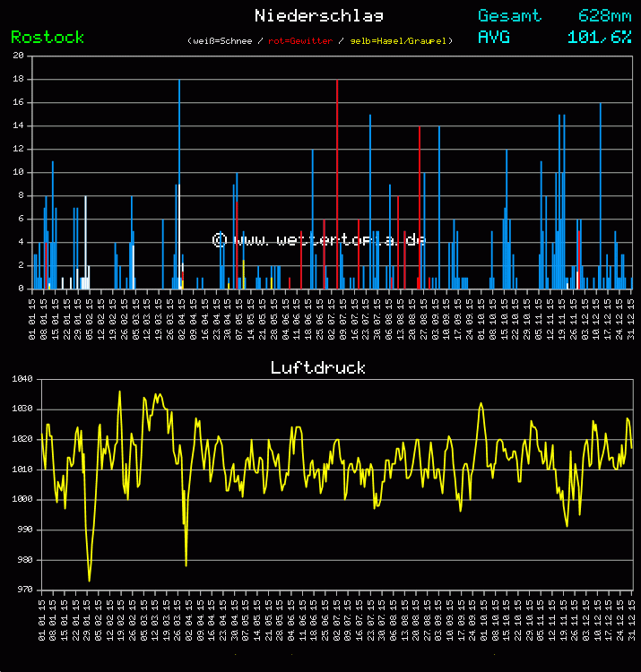The height and width of the screenshot is (672, 641).
Task: Click the 1040 label on the pressure axis
Action: click(22, 379)
